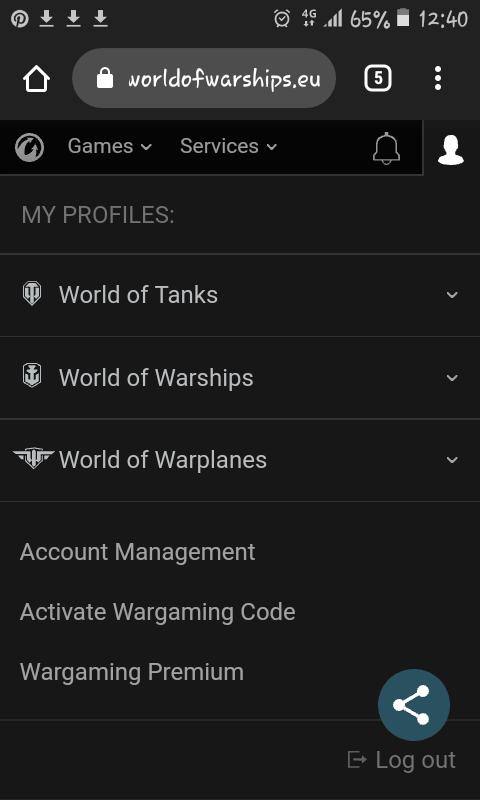Expand the World of Warships chevron
The width and height of the screenshot is (480, 800).
(x=452, y=378)
